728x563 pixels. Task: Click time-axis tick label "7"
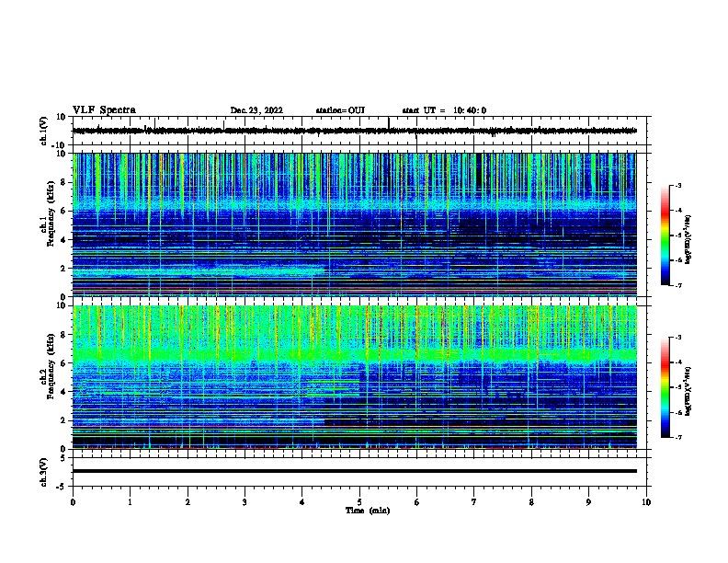pyautogui.click(x=474, y=502)
